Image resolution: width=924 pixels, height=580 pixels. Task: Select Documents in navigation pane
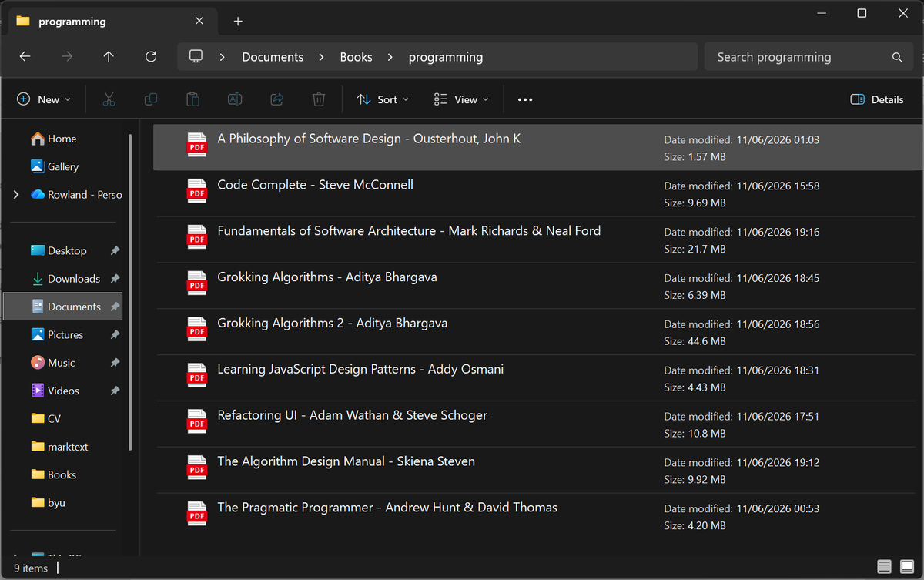pyautogui.click(x=62, y=307)
